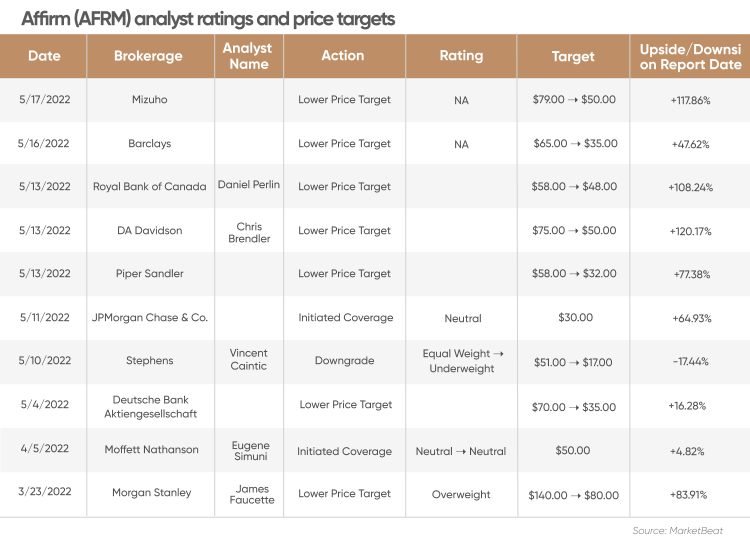Click analyst name Daniel Perlin
Viewport: 750px width, 549px height.
coord(249,185)
